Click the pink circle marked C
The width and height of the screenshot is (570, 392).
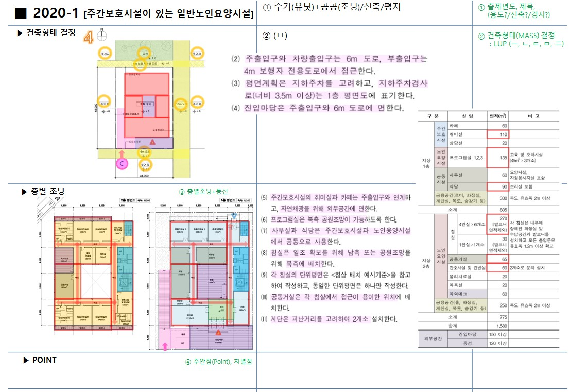[x=122, y=163]
